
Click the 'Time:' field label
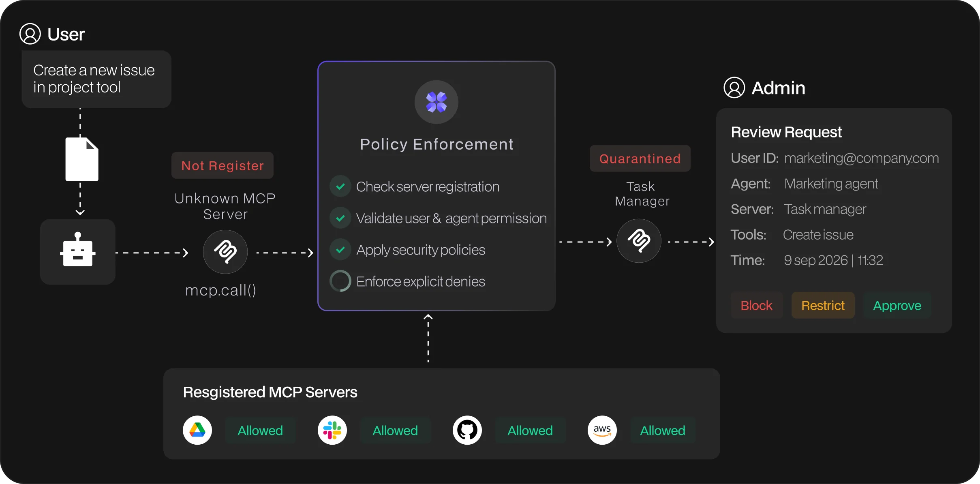[x=747, y=260]
